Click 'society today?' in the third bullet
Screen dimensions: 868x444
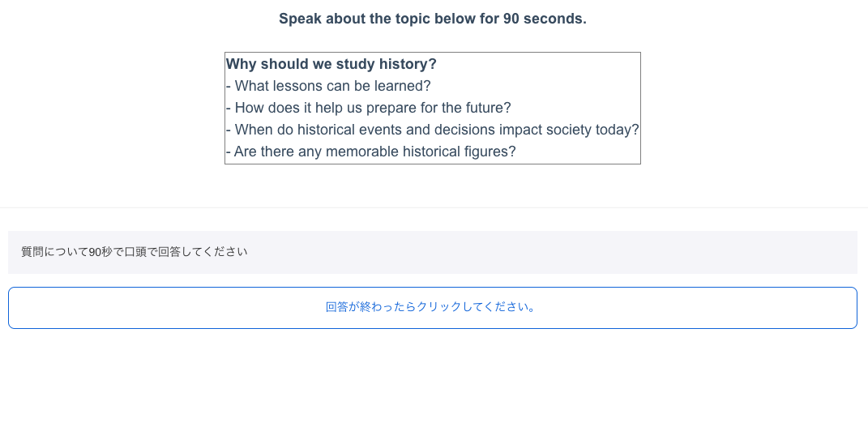click(x=592, y=130)
